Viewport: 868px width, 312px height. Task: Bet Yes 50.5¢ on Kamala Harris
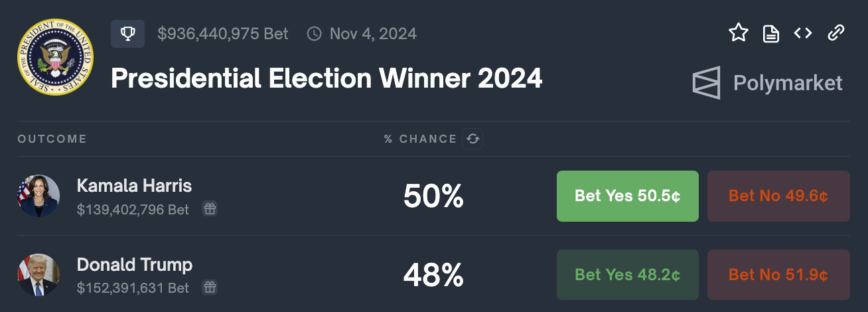(628, 196)
